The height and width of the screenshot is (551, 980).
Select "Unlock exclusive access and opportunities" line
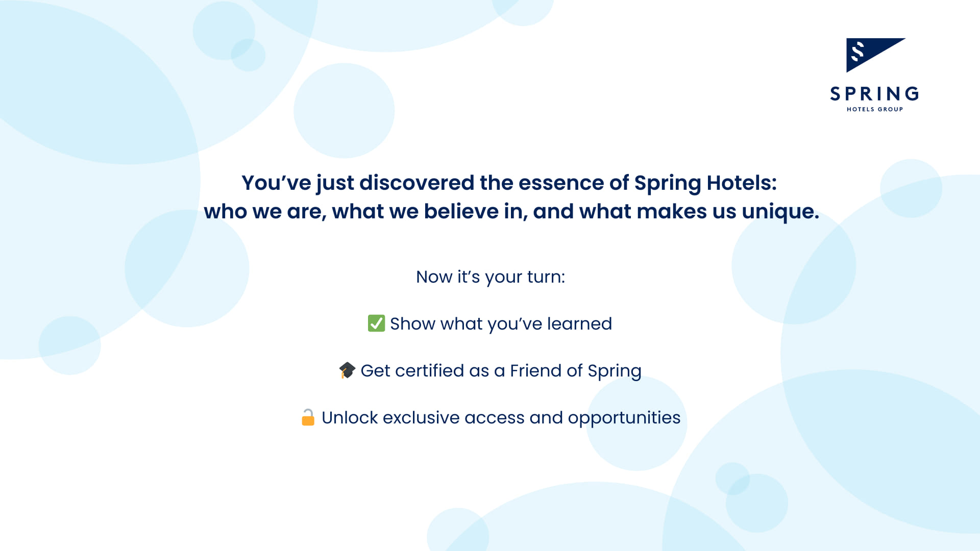tap(500, 417)
